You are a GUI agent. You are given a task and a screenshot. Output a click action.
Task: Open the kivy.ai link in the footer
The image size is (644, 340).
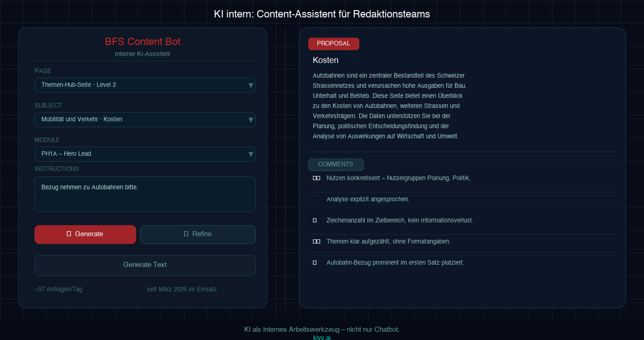click(322, 337)
